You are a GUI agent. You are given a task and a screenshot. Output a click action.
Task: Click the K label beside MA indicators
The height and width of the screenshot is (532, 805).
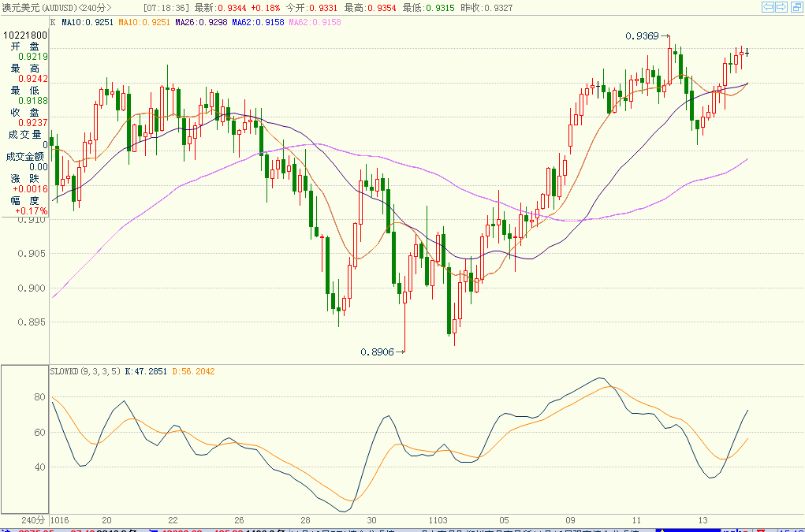pos(53,22)
